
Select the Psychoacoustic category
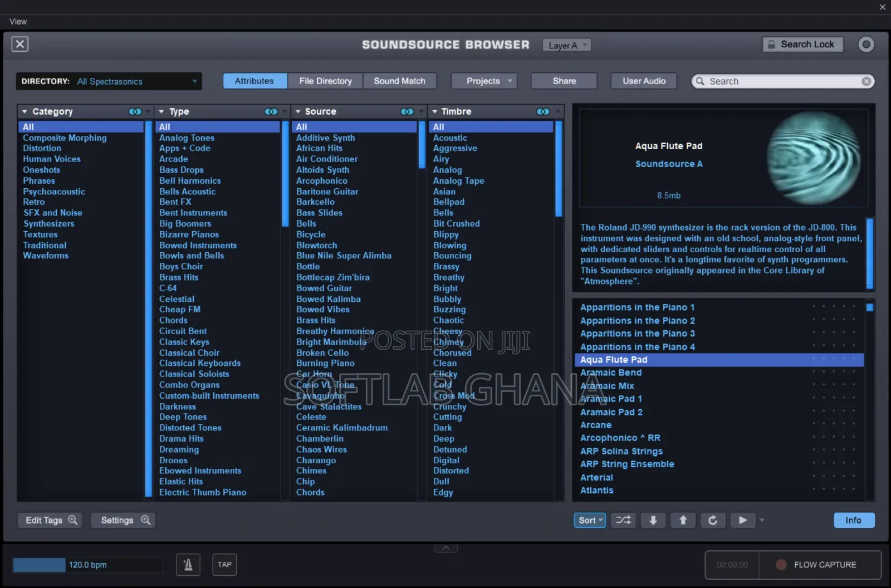tap(54, 192)
